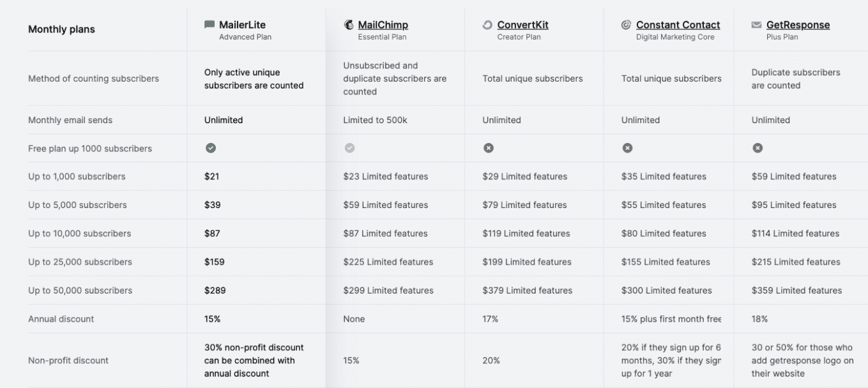Click Constant Contact's free plan cross icon
Viewport: 868px width, 388px height.
pyautogui.click(x=627, y=148)
